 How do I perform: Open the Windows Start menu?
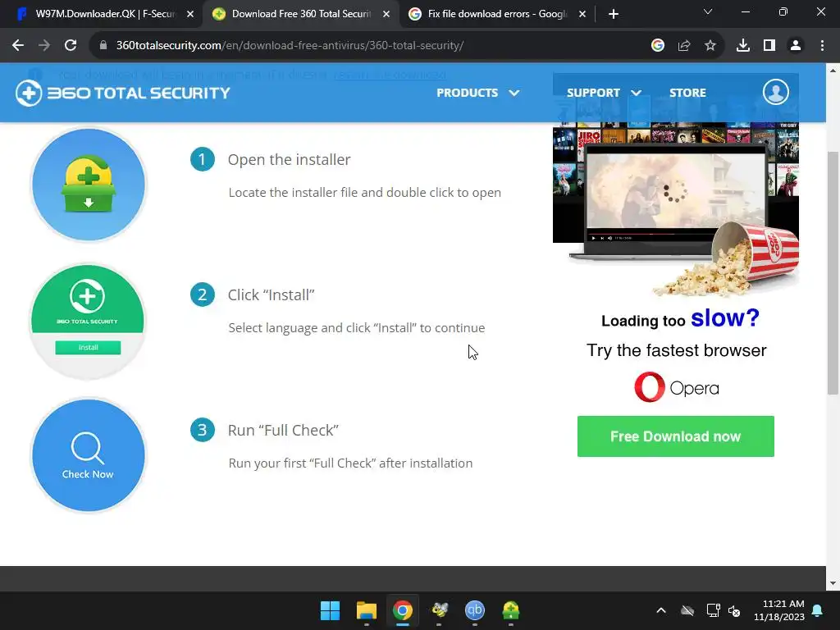pyautogui.click(x=330, y=610)
